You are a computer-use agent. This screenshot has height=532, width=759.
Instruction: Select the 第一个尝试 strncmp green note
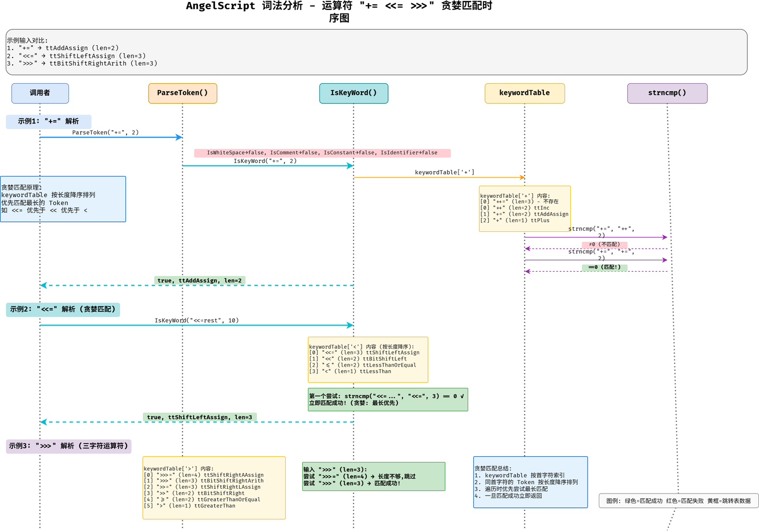(x=388, y=400)
